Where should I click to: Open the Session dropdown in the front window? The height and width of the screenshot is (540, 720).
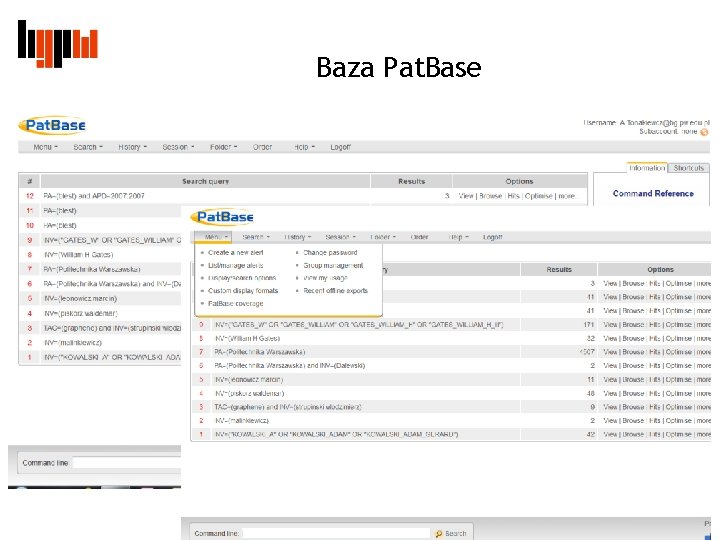[x=340, y=237]
